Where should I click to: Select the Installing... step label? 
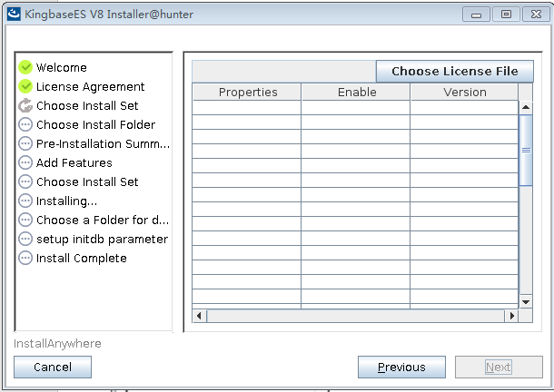tap(66, 201)
